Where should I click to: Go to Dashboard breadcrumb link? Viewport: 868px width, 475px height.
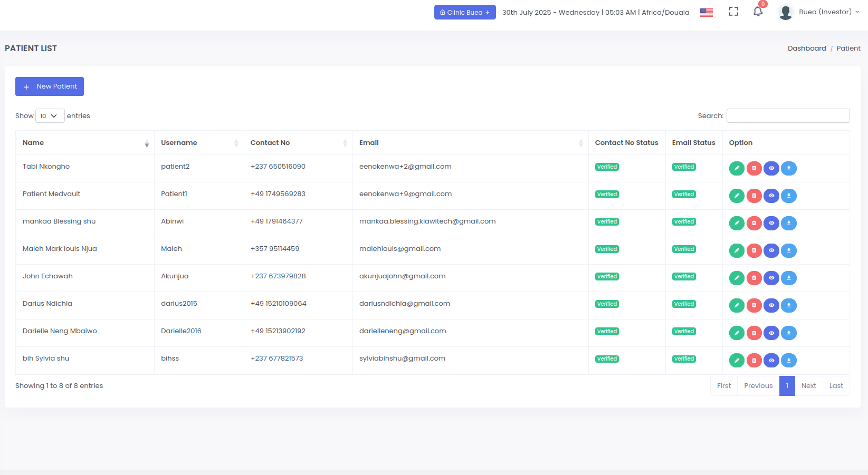807,49
